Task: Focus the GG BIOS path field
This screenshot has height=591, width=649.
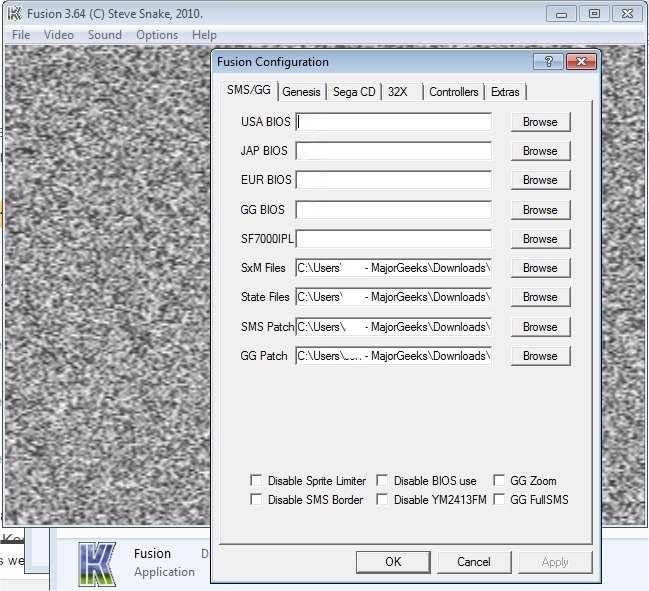Action: click(x=394, y=210)
